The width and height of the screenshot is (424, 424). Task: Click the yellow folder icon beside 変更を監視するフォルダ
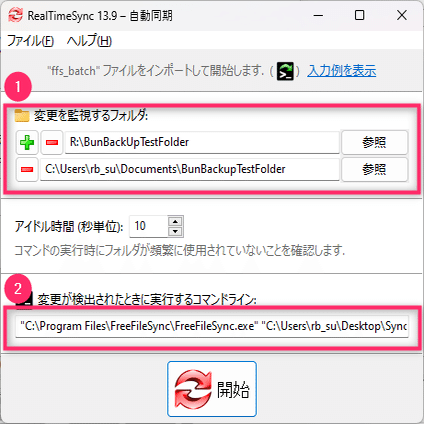(22, 116)
